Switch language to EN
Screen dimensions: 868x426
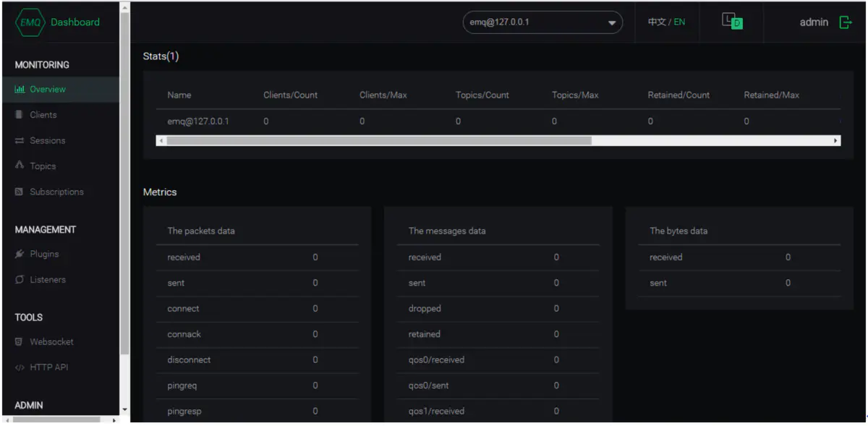[x=679, y=22]
